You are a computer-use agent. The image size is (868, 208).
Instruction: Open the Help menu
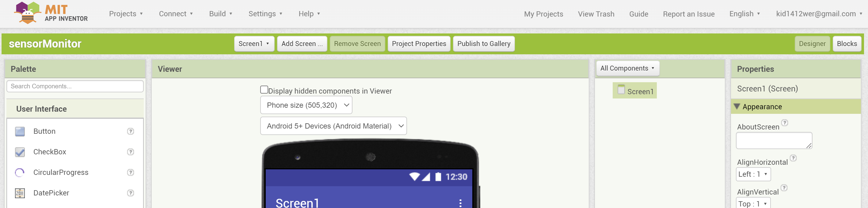[x=309, y=14]
